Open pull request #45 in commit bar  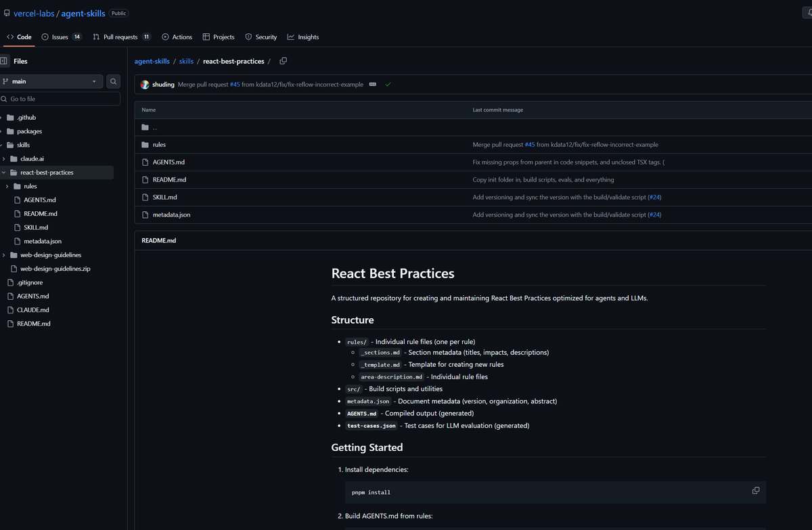click(x=235, y=85)
